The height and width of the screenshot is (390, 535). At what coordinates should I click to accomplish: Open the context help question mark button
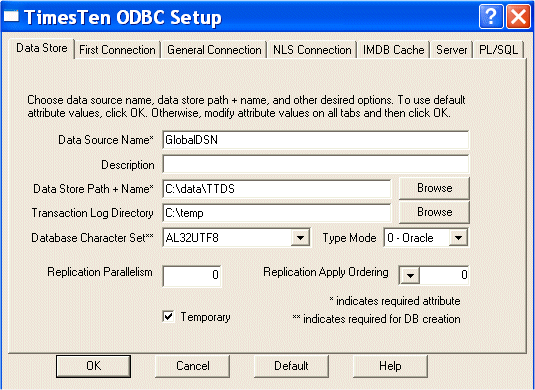click(491, 16)
